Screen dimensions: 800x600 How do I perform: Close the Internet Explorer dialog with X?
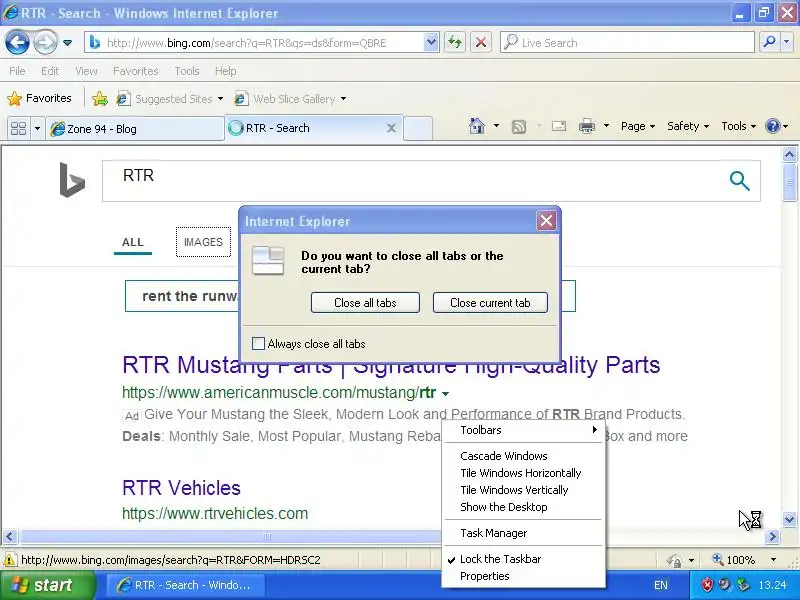point(546,221)
